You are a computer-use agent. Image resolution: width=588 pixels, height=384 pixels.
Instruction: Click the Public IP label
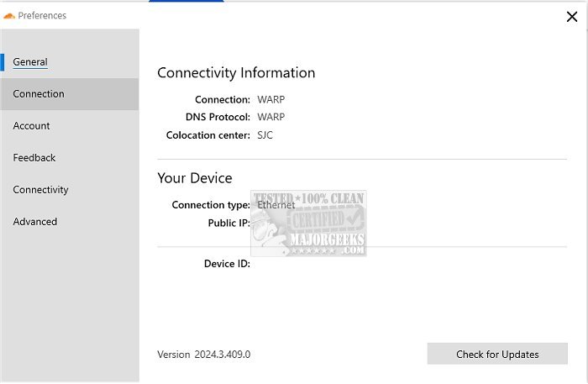click(x=228, y=224)
